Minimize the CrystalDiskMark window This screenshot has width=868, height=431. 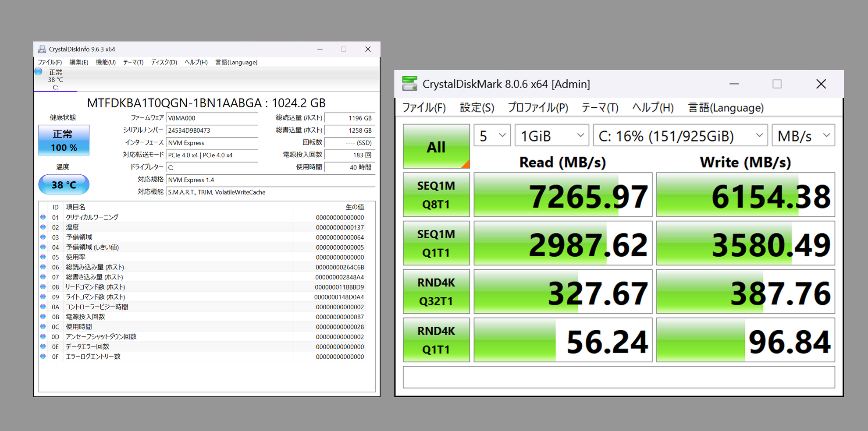(734, 84)
